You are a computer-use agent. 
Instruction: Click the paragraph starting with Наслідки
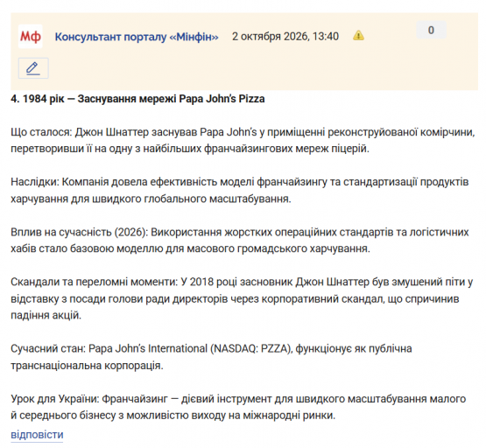tap(240, 191)
